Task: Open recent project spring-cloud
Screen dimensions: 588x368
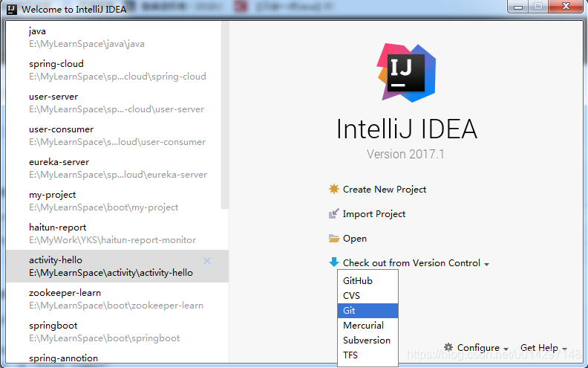Action: click(x=114, y=70)
